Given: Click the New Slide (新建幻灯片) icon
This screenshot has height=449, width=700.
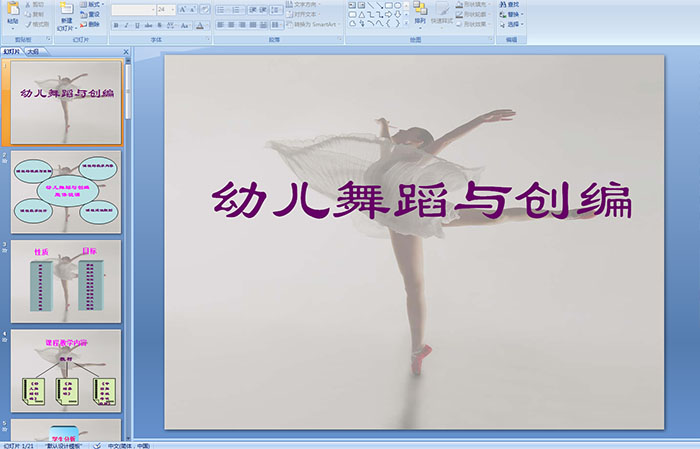Looking at the screenshot, I should coord(67,8).
